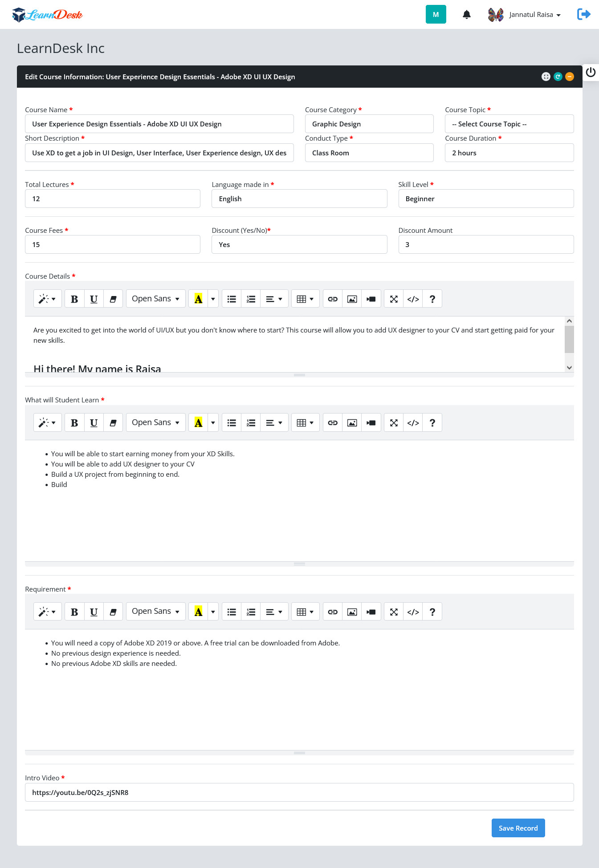
Task: Open the notifications bell
Action: [x=467, y=15]
